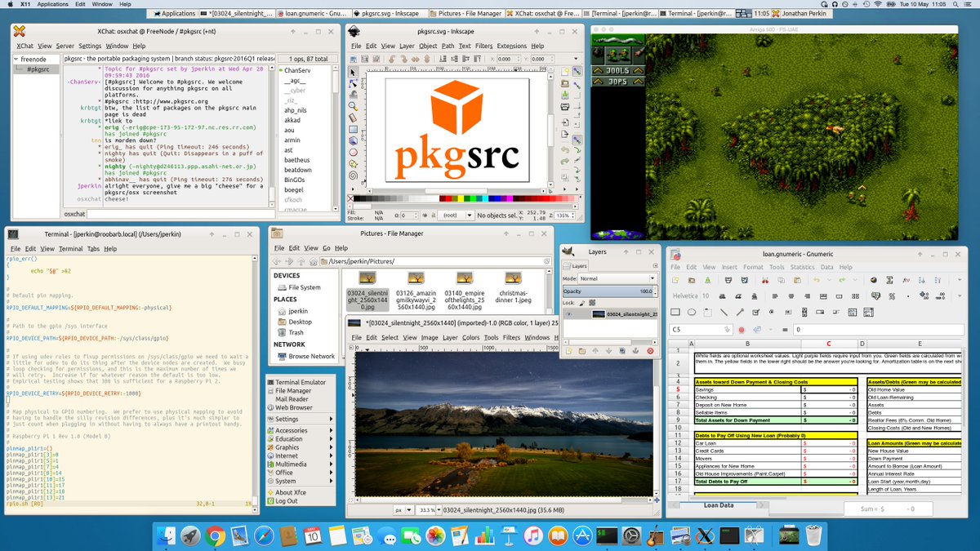Open Safari from the Dock
Screen dimensions: 980x551
(264, 535)
